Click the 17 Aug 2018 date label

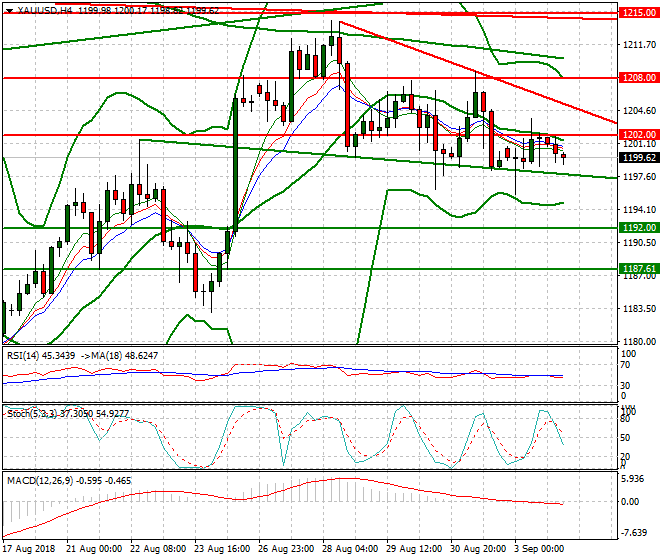[29, 549]
